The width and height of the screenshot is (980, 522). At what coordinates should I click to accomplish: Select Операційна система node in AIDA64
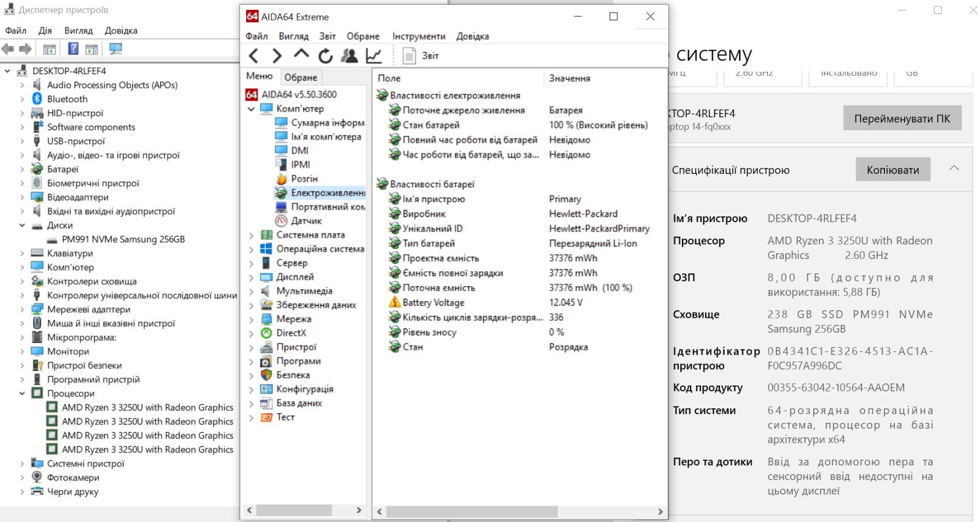tap(320, 249)
